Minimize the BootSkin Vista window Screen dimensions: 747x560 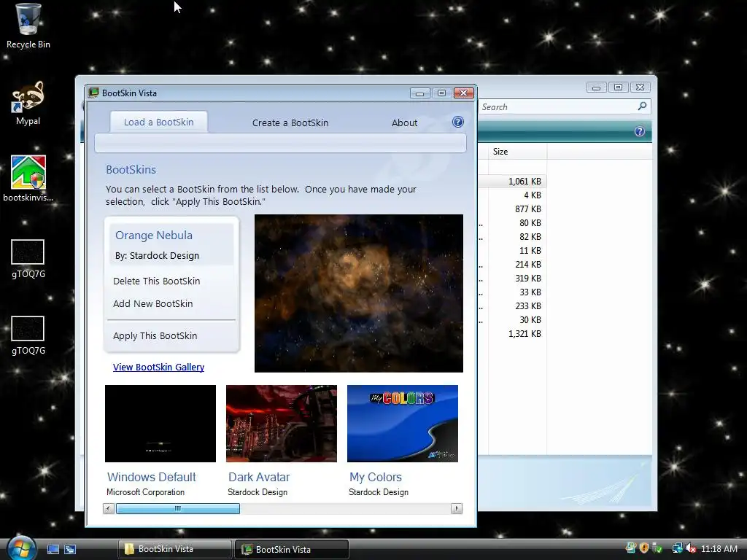pyautogui.click(x=419, y=93)
